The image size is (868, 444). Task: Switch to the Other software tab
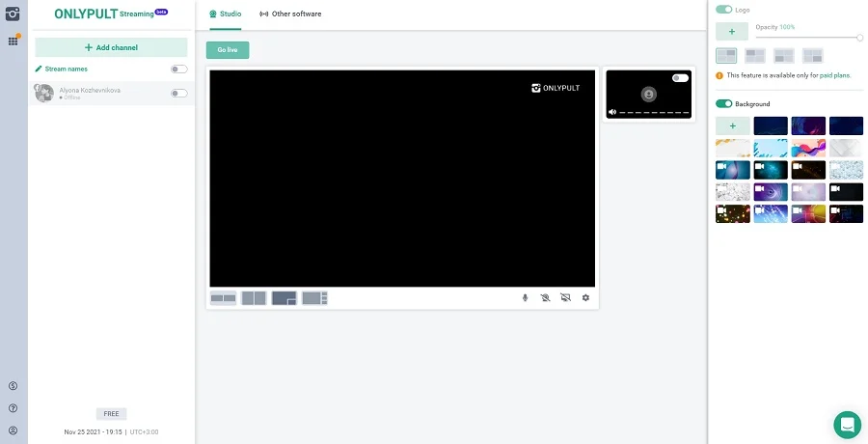pos(290,14)
